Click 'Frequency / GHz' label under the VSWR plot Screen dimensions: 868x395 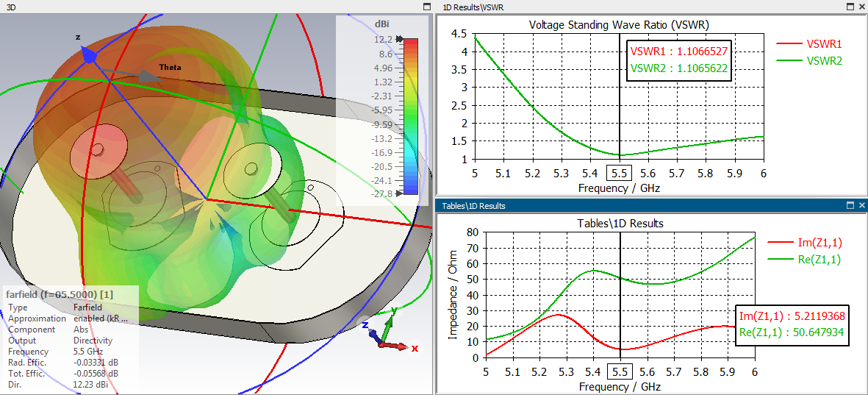coord(619,188)
